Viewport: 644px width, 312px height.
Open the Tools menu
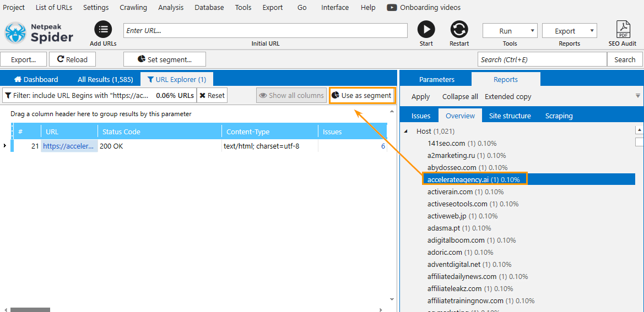243,7
